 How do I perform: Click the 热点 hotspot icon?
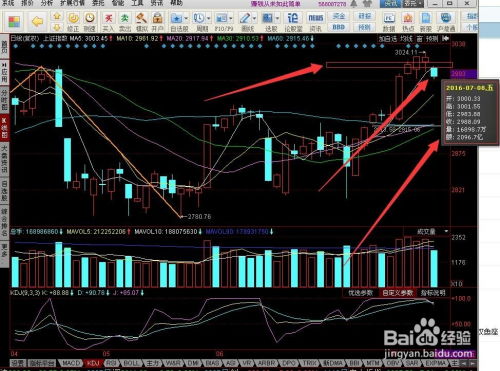408,22
